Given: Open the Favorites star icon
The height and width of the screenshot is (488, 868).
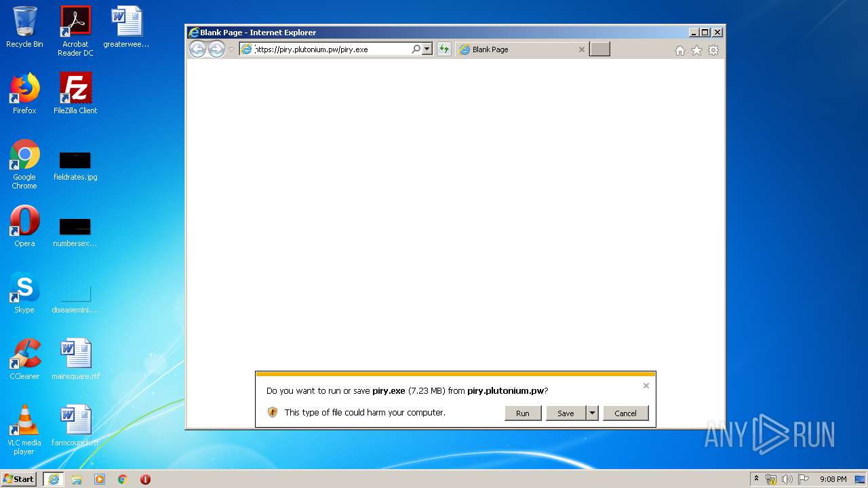Looking at the screenshot, I should (696, 50).
